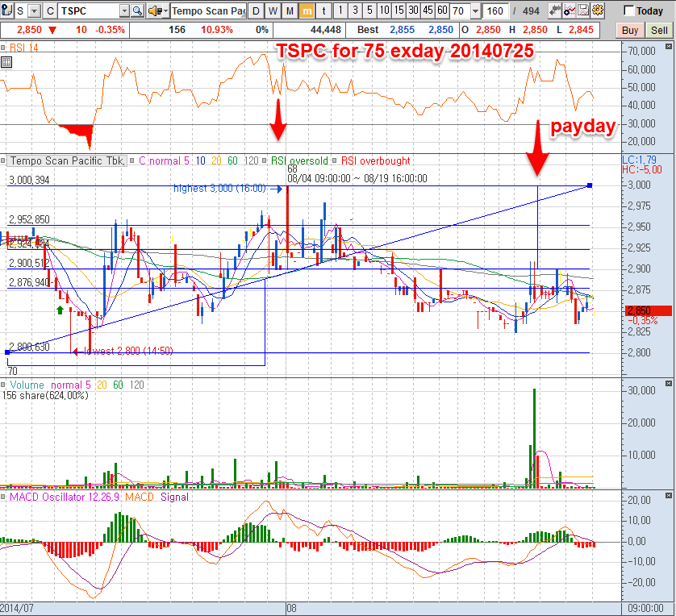Click the C code button
676x616 pixels.
[51, 10]
